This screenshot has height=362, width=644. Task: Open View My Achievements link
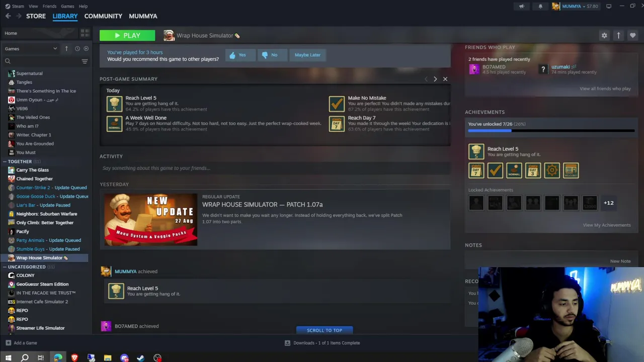[x=606, y=225]
